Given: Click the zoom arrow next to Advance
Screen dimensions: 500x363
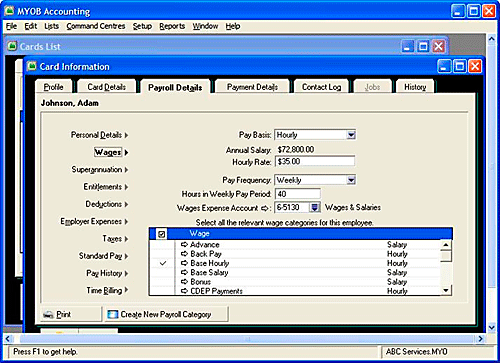Looking at the screenshot, I should 184,245.
